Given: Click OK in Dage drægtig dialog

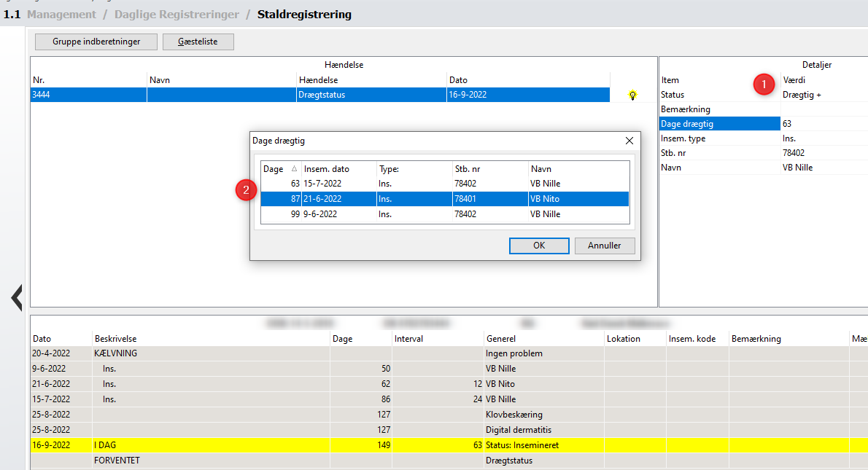Looking at the screenshot, I should point(538,246).
